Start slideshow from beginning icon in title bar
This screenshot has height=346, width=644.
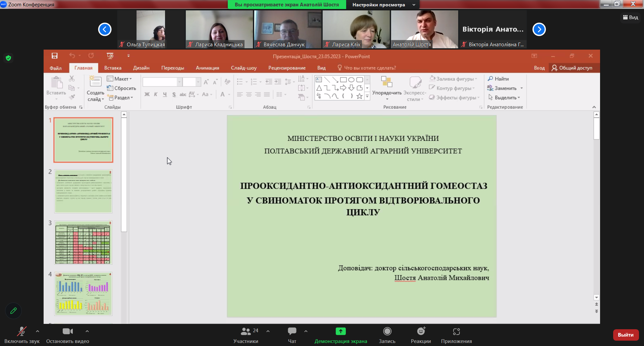coord(110,56)
